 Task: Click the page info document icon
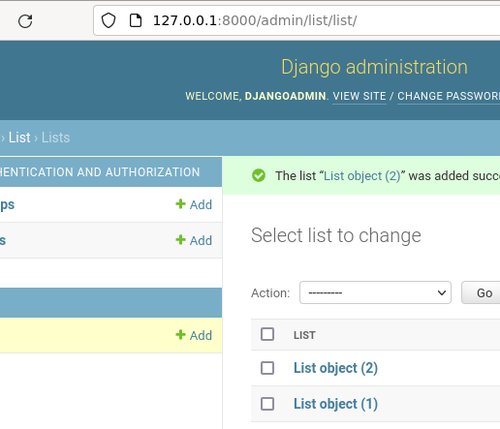[x=135, y=21]
